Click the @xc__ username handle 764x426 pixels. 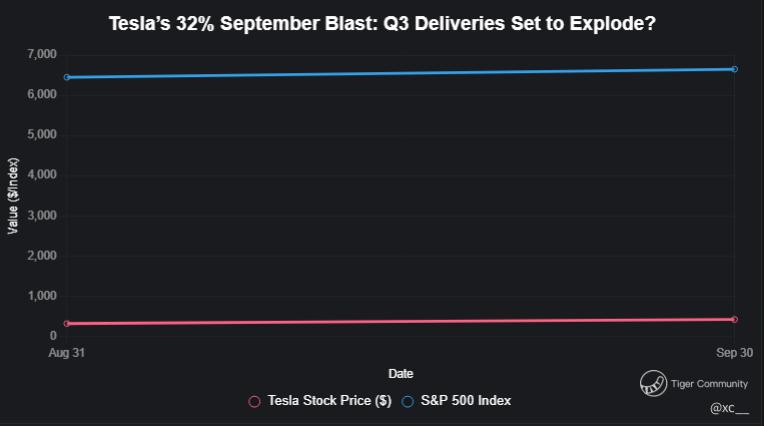[x=729, y=409]
